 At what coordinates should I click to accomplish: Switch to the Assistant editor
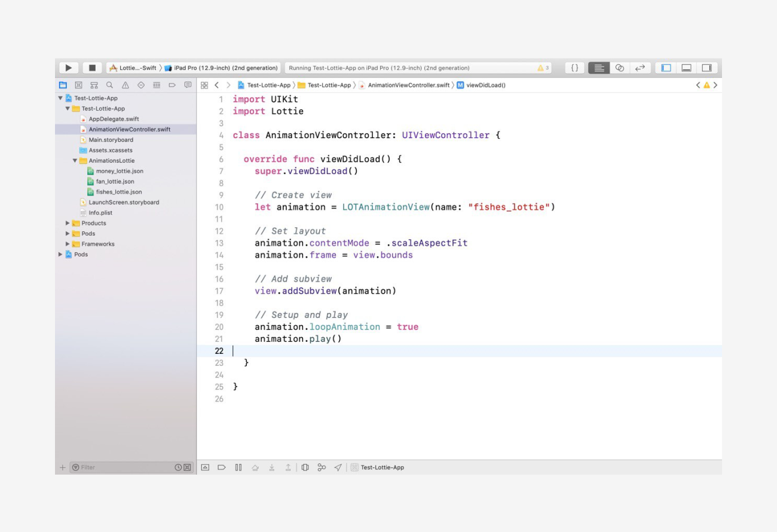click(x=620, y=68)
